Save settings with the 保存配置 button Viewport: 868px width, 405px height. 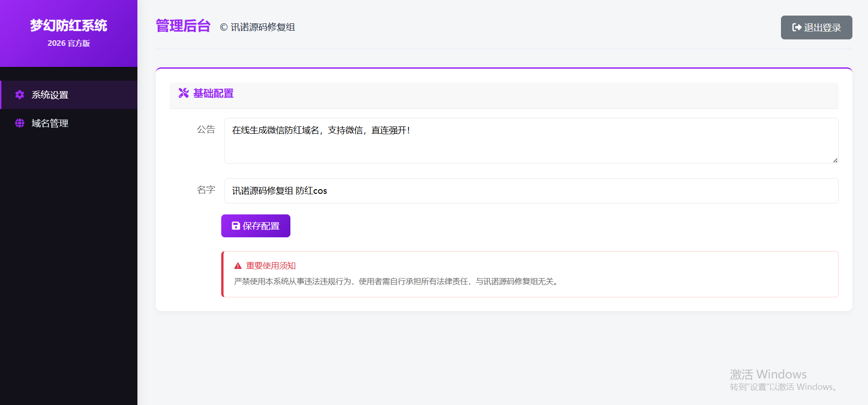256,226
